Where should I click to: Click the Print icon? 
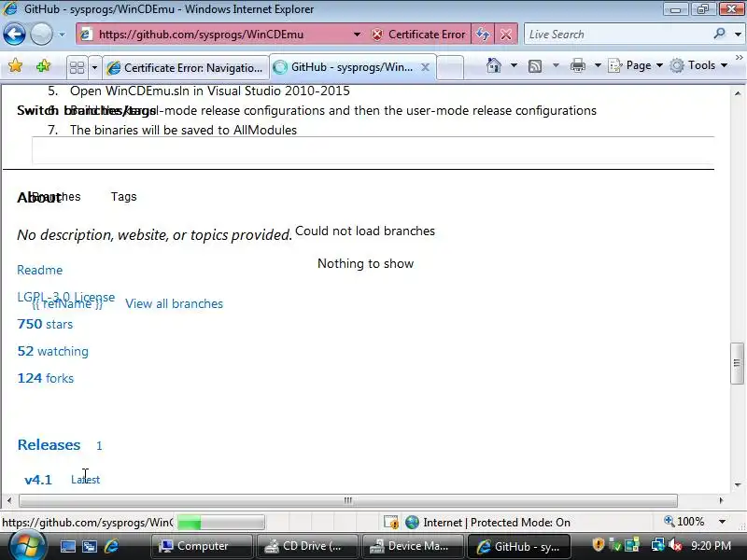pyautogui.click(x=577, y=65)
